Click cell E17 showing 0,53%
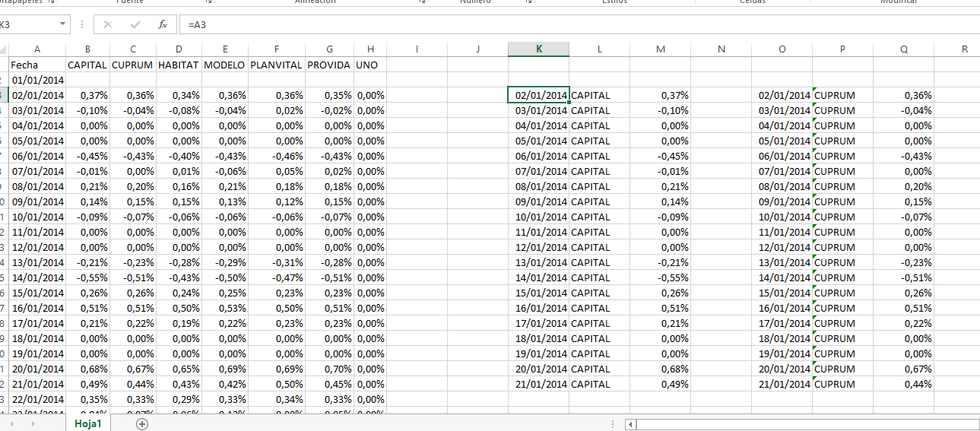Viewport: 980px width, 431px height. click(225, 308)
